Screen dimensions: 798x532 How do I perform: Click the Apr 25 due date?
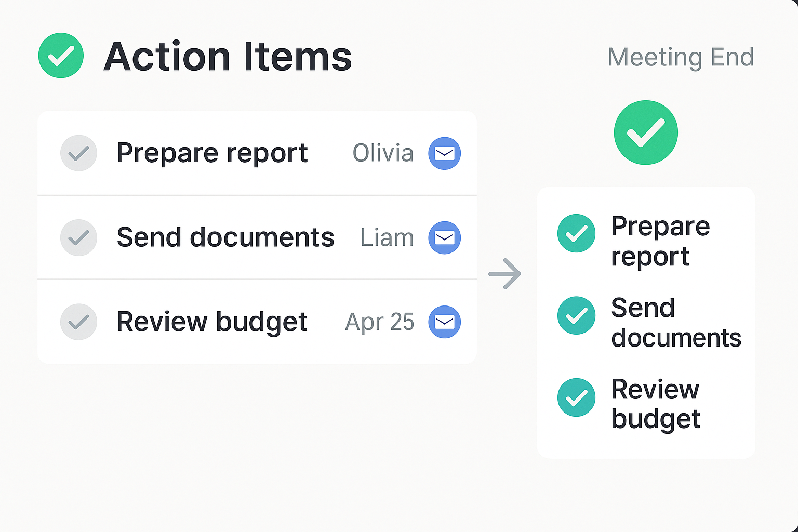pos(379,322)
